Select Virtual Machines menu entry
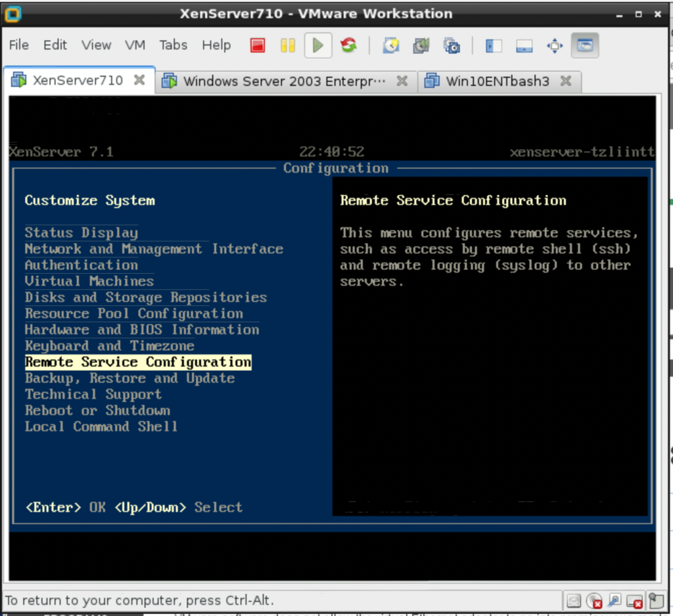673x616 pixels. (x=89, y=281)
